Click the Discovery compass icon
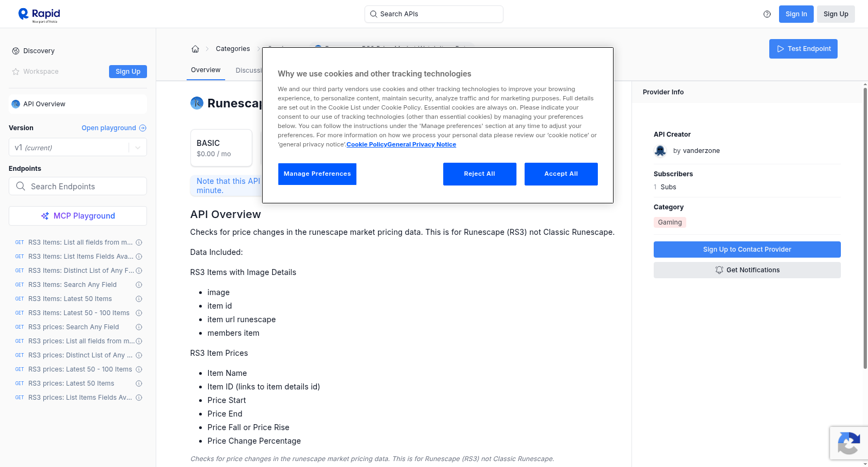868x467 pixels. [16, 51]
